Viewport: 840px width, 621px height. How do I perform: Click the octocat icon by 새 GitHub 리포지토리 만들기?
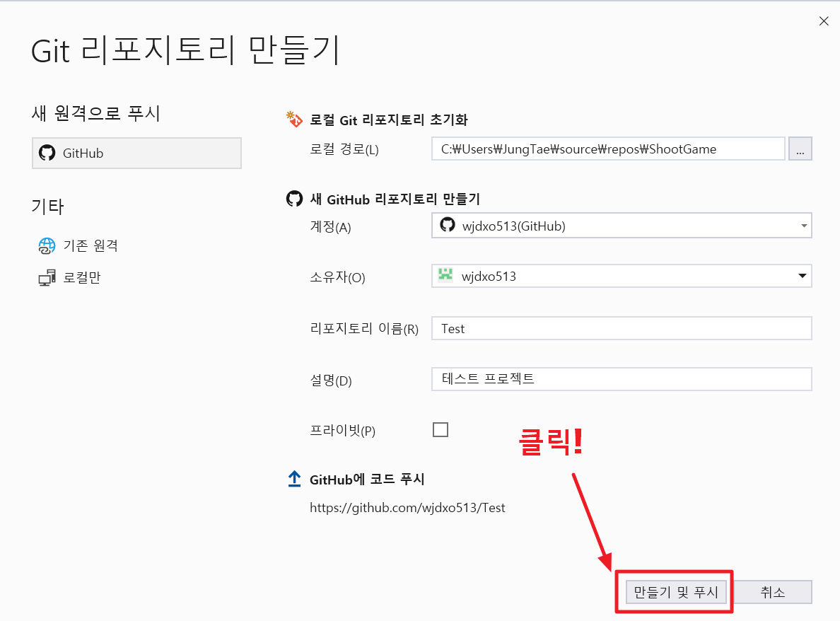click(x=294, y=199)
